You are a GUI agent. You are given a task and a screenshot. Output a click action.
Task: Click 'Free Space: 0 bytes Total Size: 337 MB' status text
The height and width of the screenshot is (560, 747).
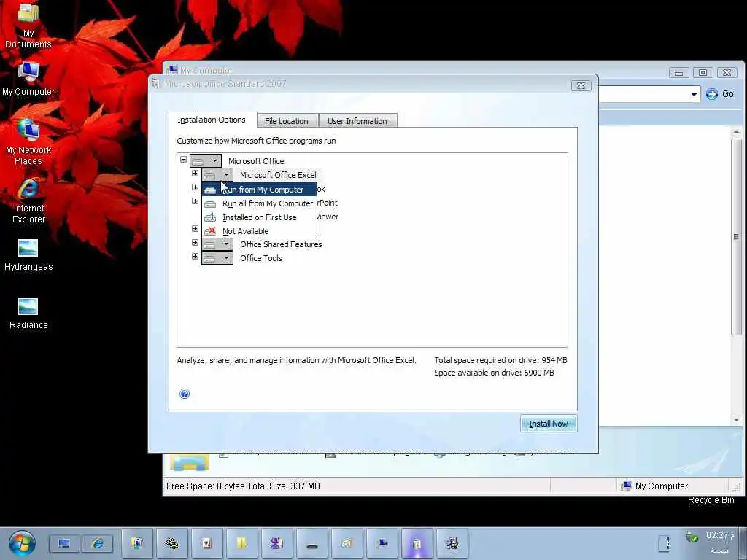tap(243, 486)
